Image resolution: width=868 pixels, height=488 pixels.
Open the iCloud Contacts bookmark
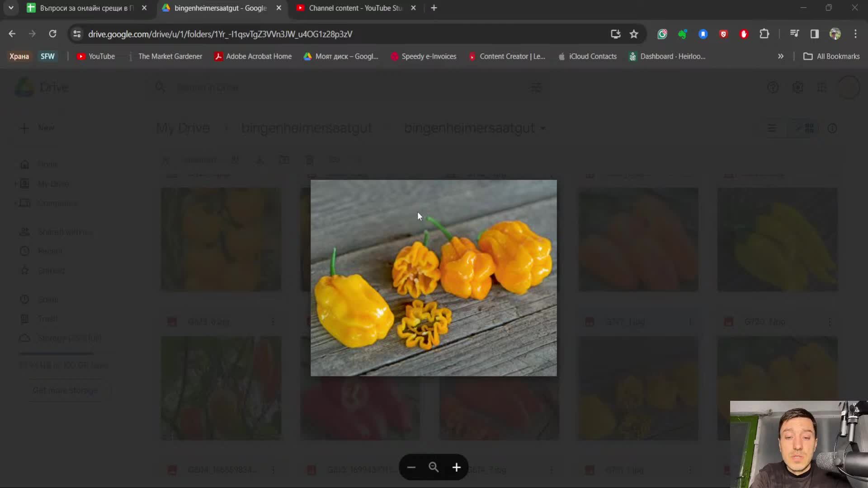pyautogui.click(x=588, y=56)
